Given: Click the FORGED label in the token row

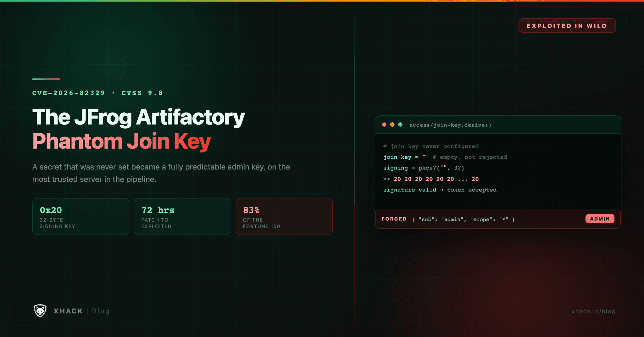Looking at the screenshot, I should tap(394, 219).
